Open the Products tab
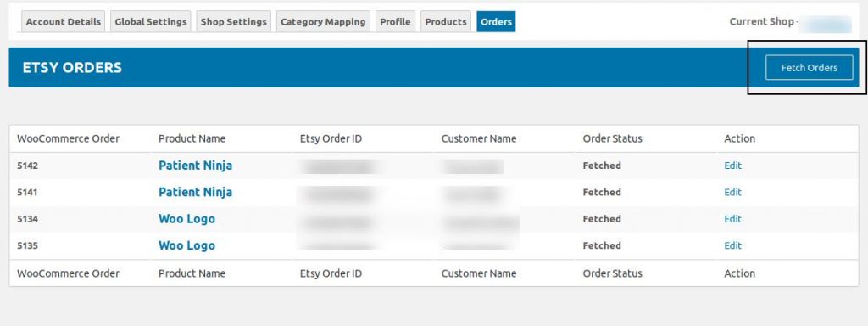 click(446, 21)
